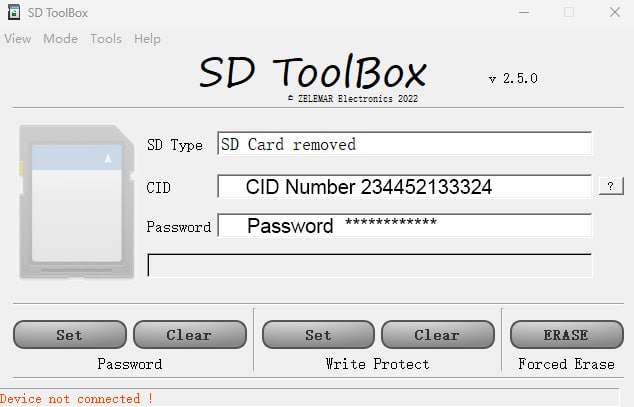Image resolution: width=634 pixels, height=407 pixels.
Task: Click the Password input field
Action: (404, 226)
